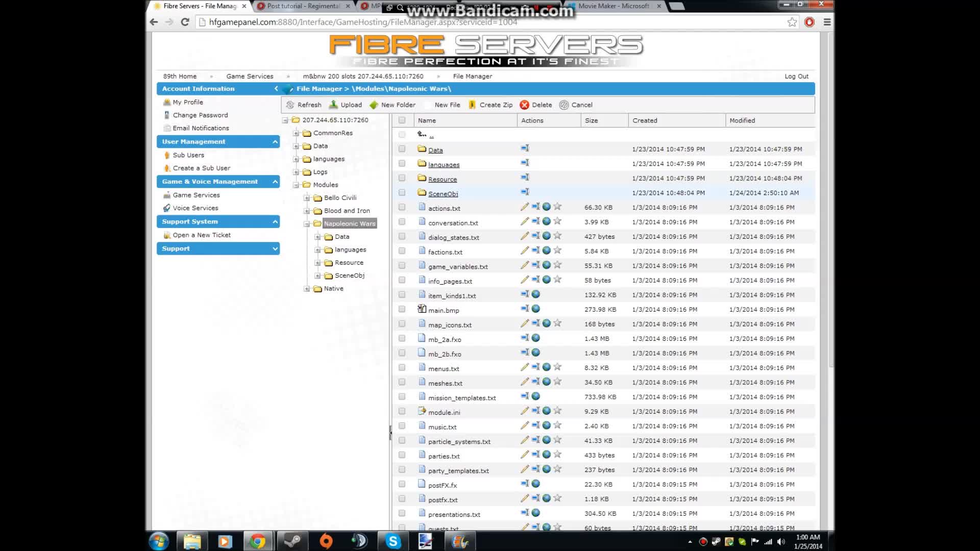This screenshot has width=980, height=551.
Task: Click rename icon for Data folder row
Action: pos(525,148)
